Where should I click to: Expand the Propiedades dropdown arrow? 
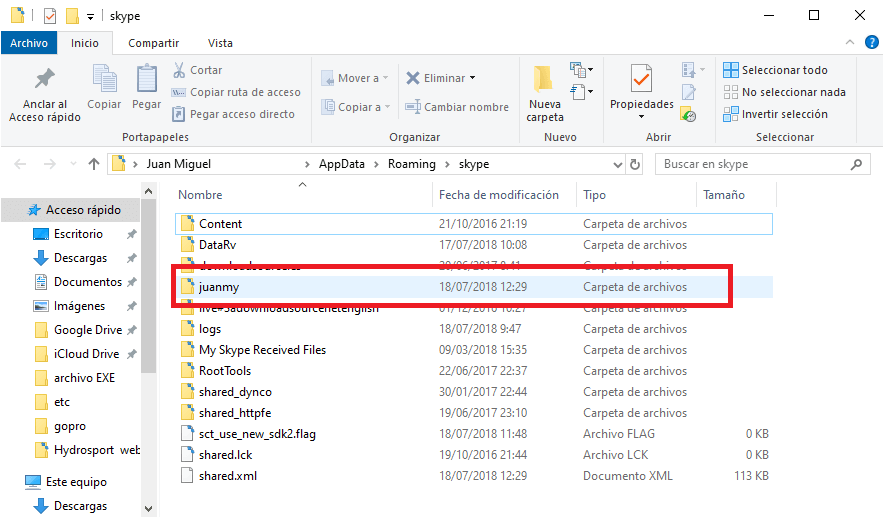pos(641,117)
